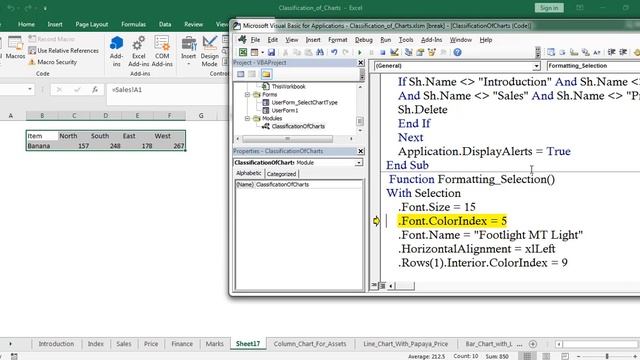Click the Find binoculars icon in VBA toolbar

[x=320, y=52]
